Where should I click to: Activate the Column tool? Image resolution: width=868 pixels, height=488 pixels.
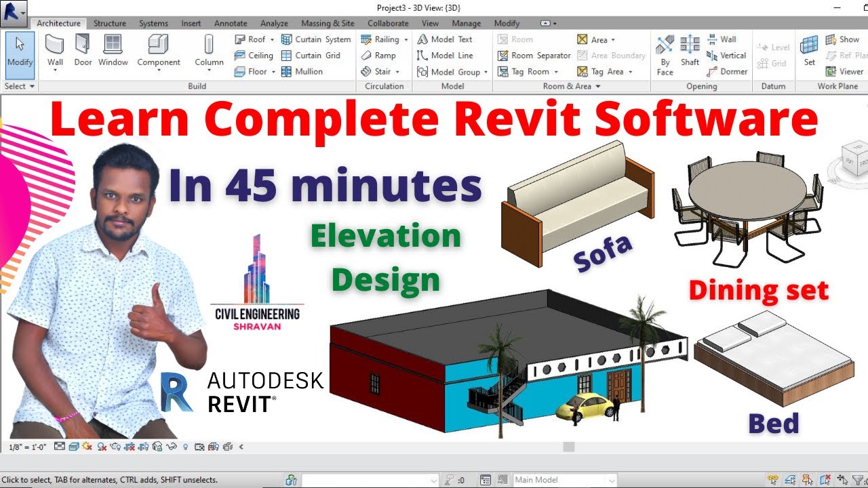coord(209,52)
